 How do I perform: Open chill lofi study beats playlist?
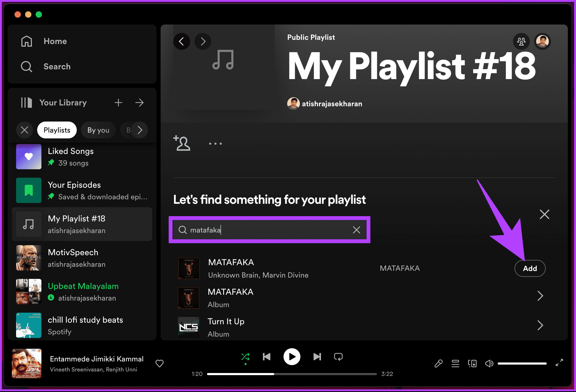point(82,325)
